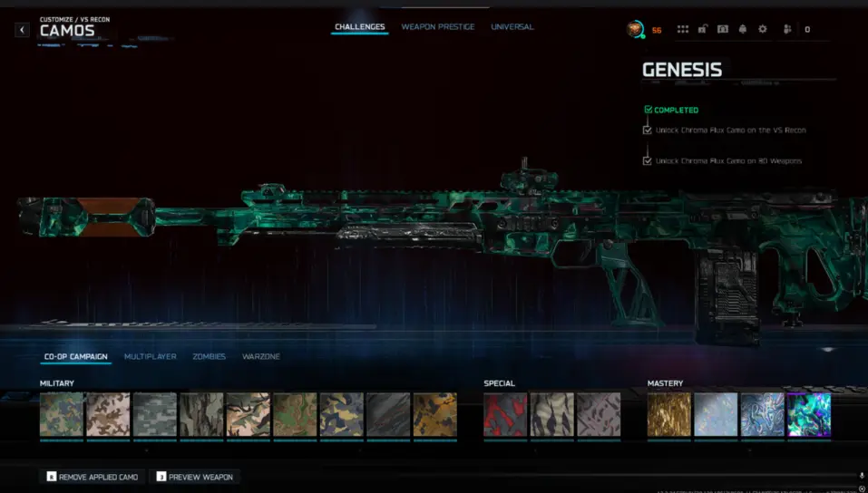This screenshot has height=493, width=868.
Task: Select the green and orange sixth Military camo
Action: [295, 415]
